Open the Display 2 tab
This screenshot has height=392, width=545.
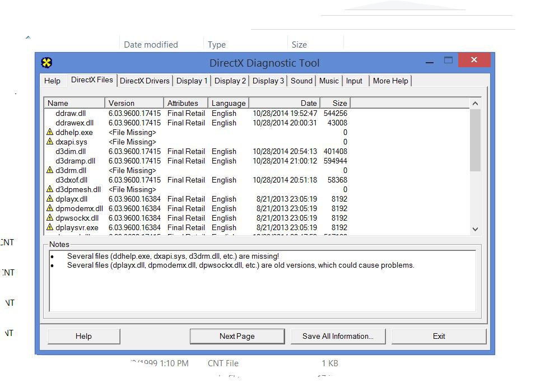pos(230,81)
